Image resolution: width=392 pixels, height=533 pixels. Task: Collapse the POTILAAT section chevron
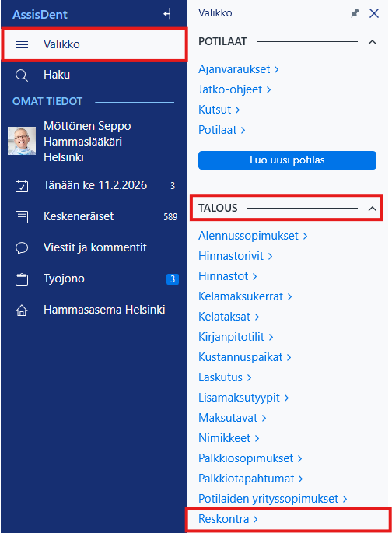(373, 42)
